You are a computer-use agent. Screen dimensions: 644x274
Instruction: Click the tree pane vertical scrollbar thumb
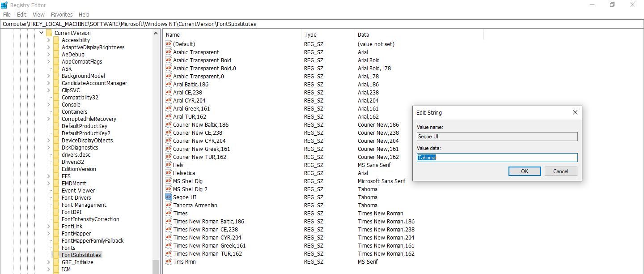point(156,267)
